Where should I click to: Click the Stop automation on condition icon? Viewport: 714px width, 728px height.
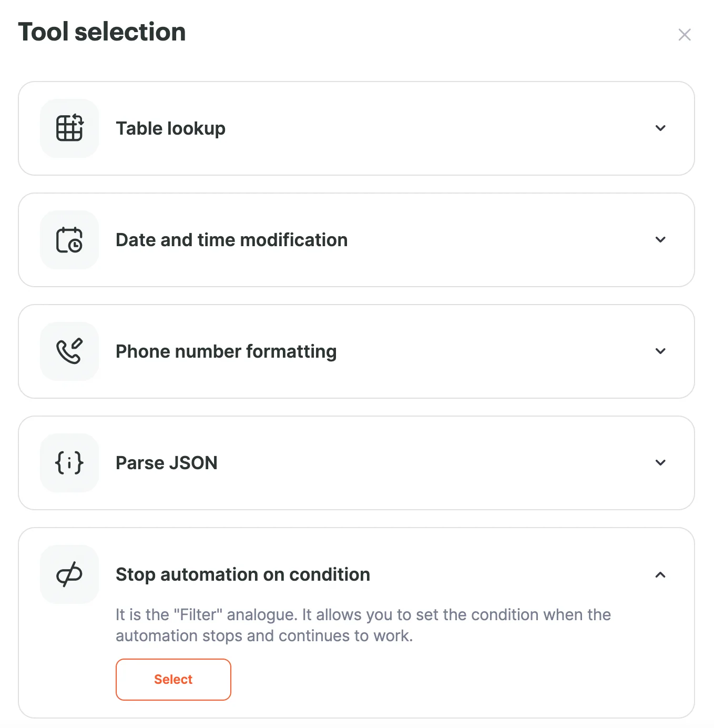69,574
